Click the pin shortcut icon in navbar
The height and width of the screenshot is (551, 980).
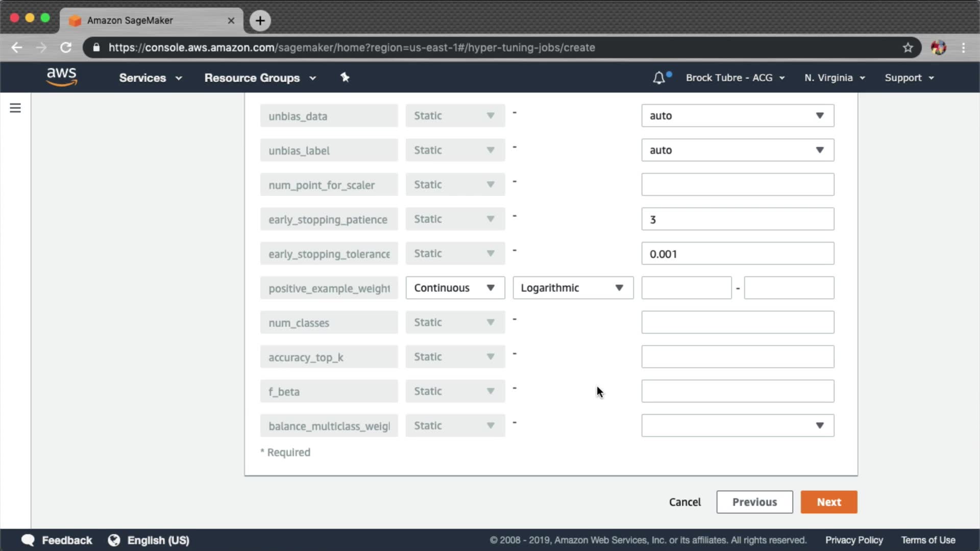345,78
